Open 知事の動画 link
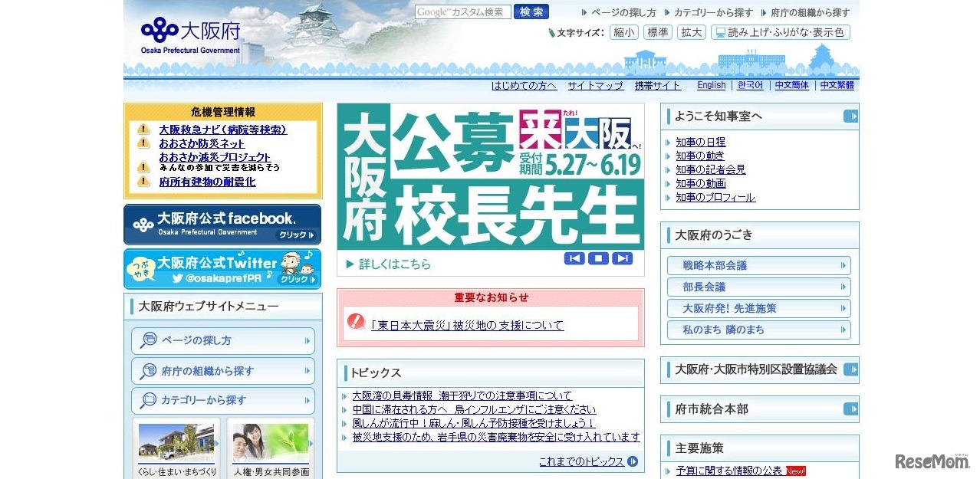980x479 pixels. click(701, 183)
